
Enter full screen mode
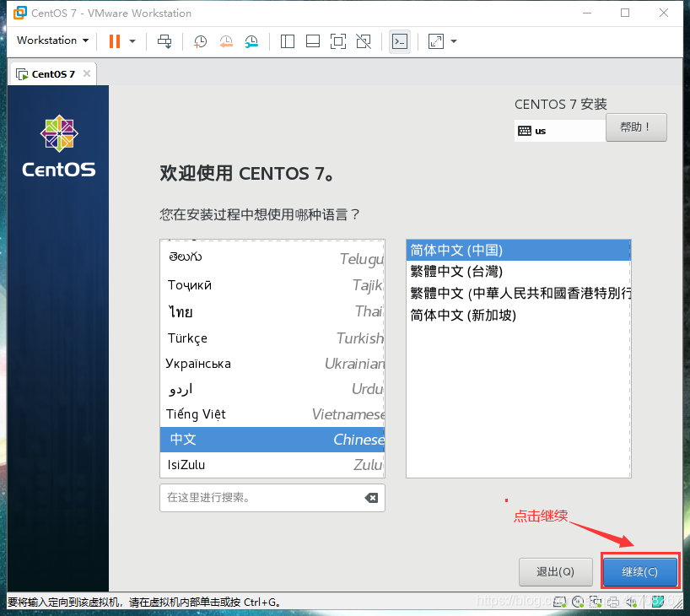[x=338, y=41]
